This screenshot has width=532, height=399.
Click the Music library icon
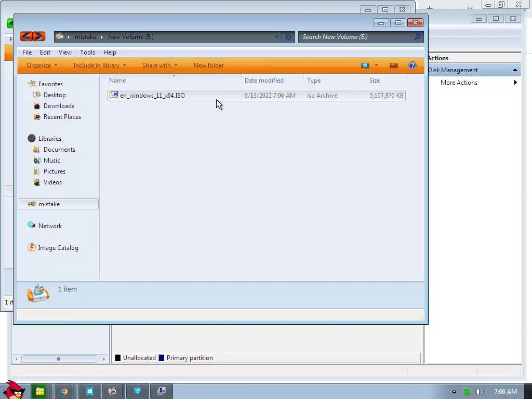click(x=37, y=160)
